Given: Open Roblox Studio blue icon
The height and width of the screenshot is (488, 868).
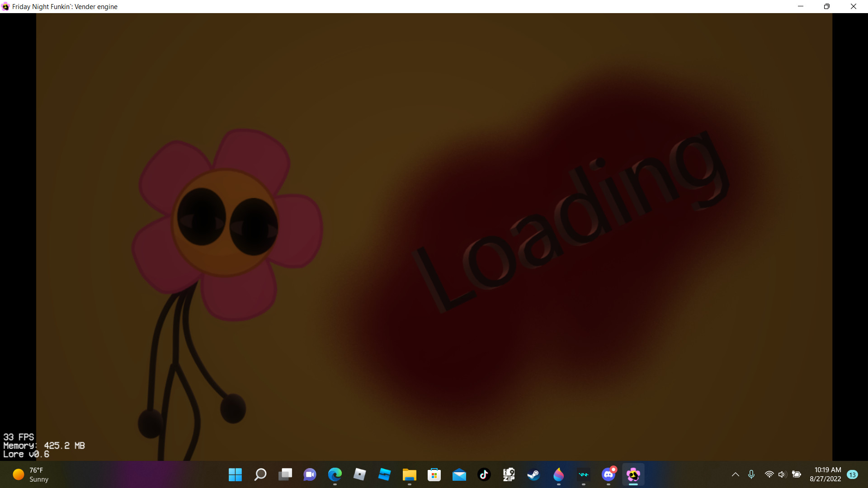Looking at the screenshot, I should coord(385,474).
